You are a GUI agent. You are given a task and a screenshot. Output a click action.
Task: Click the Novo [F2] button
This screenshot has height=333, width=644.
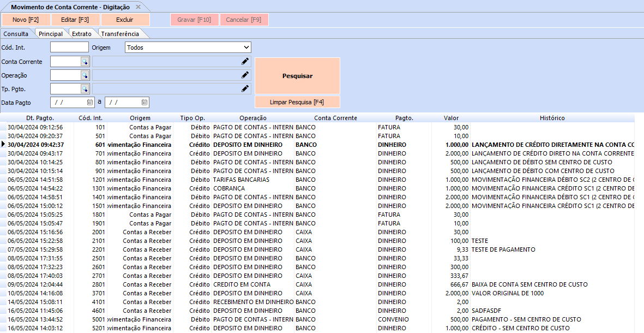(x=26, y=20)
